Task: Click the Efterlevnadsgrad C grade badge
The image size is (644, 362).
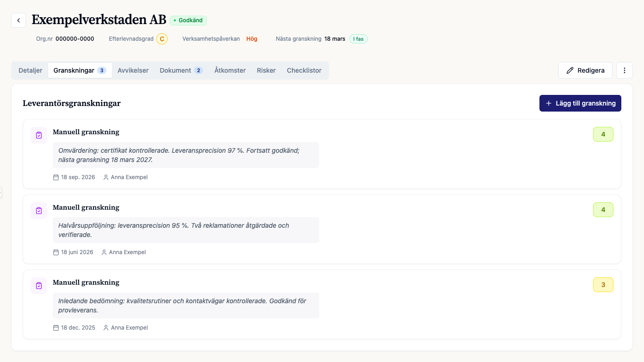Action: click(162, 39)
